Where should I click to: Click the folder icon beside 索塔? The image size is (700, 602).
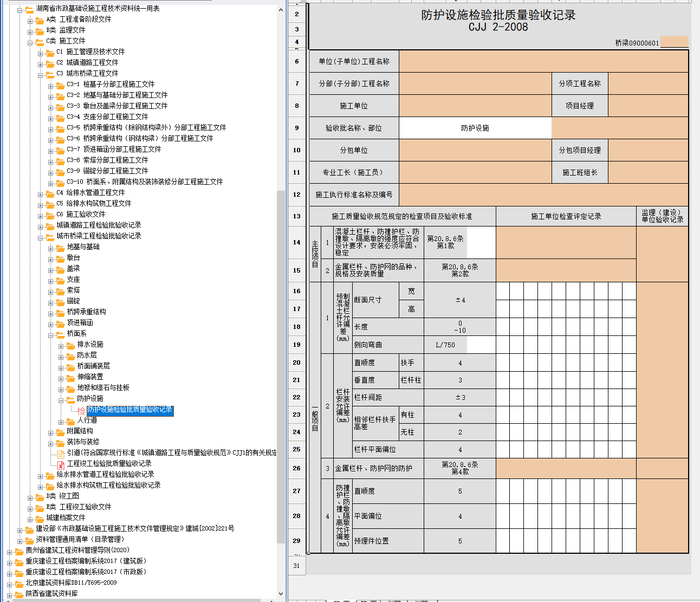pyautogui.click(x=60, y=291)
